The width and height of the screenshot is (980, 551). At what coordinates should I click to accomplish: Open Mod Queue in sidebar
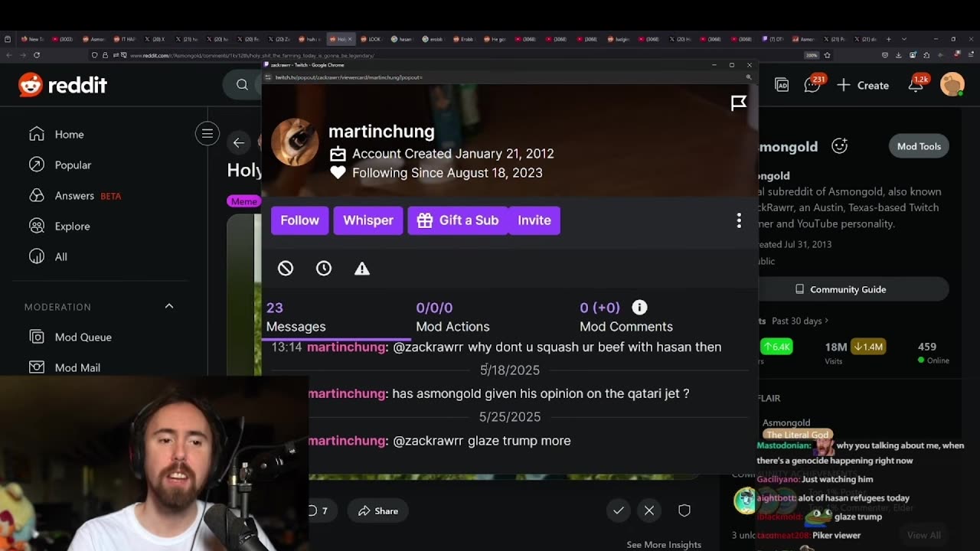pyautogui.click(x=70, y=337)
